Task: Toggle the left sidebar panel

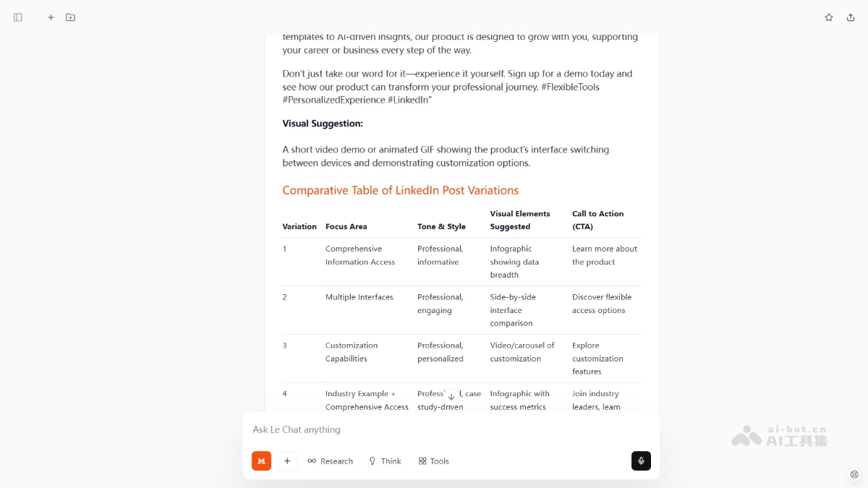Action: coord(18,17)
